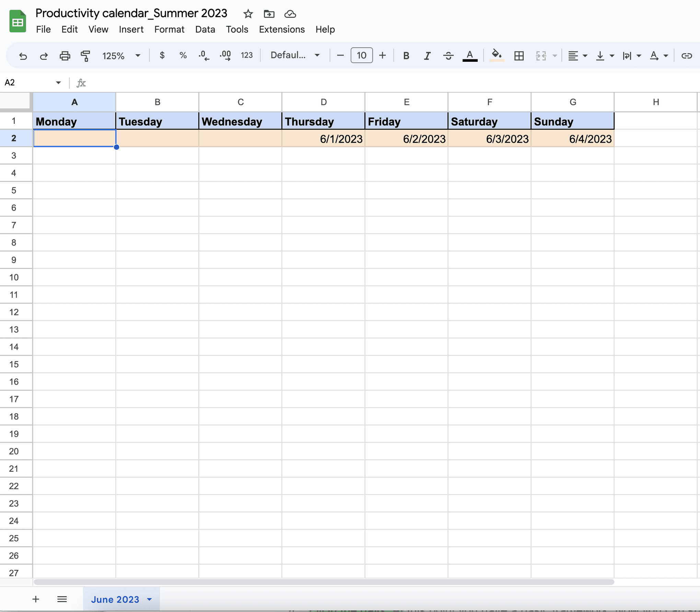Expand the Name box dropdown arrow

pos(58,83)
